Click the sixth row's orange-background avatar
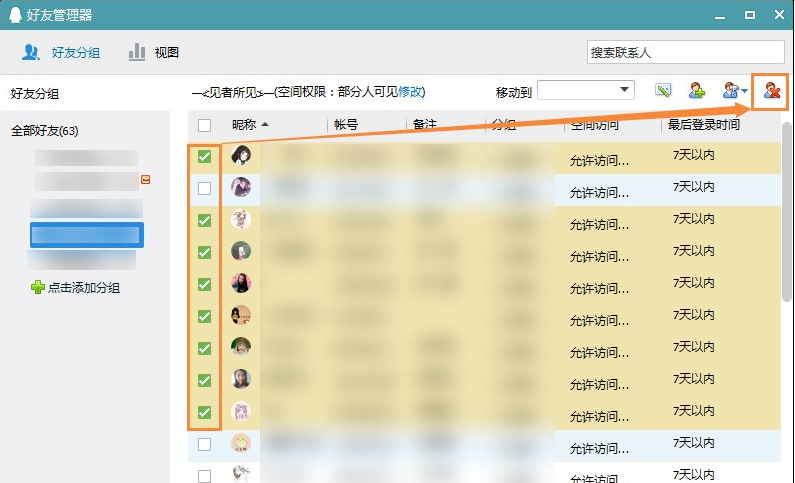Viewport: 795px width, 483px height. point(241,315)
